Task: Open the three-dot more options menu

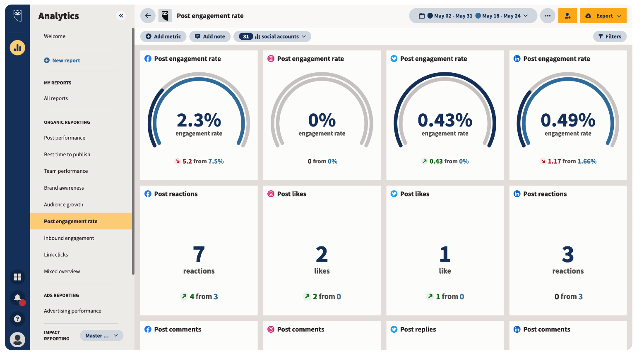Action: pyautogui.click(x=548, y=16)
